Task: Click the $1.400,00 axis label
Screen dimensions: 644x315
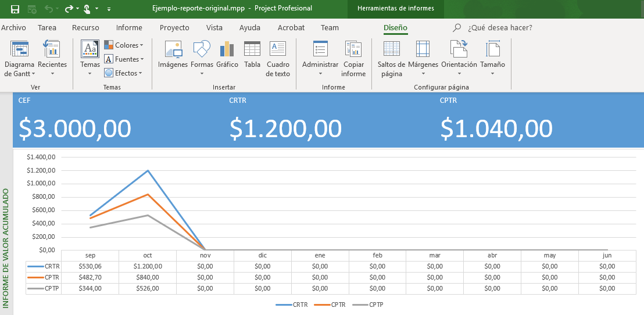Action: pyautogui.click(x=41, y=157)
